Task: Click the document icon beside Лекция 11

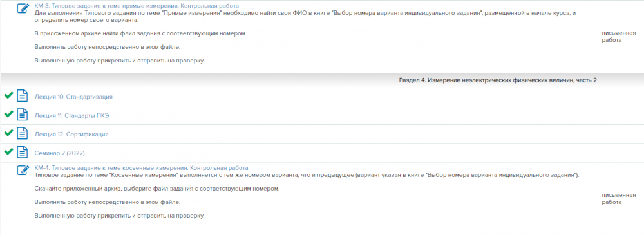Action: tap(23, 115)
